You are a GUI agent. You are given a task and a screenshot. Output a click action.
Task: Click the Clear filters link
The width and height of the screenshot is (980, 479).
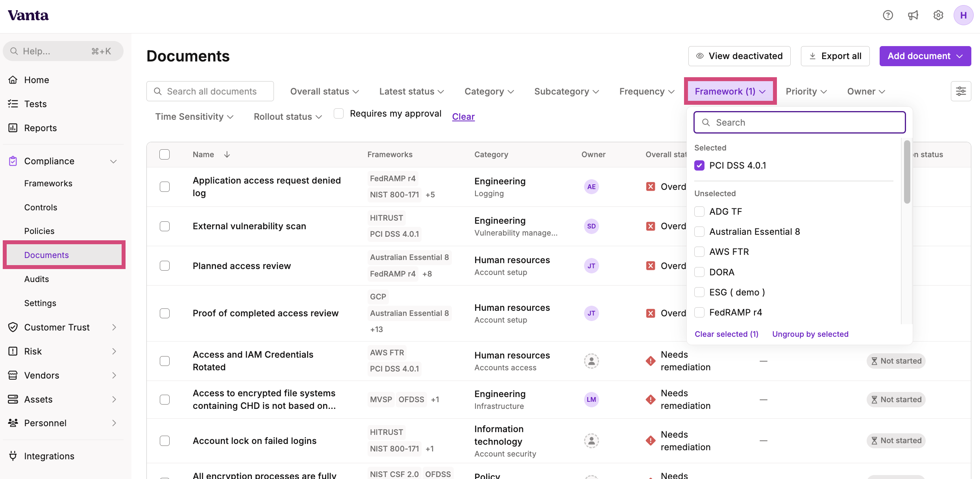pos(463,117)
